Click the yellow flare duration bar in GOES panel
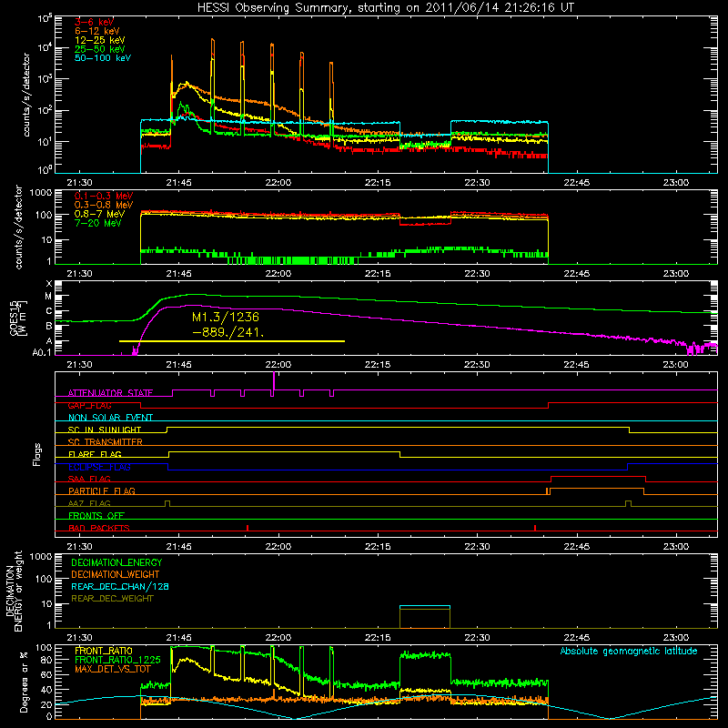Viewport: 728px width, 728px height. tap(232, 341)
